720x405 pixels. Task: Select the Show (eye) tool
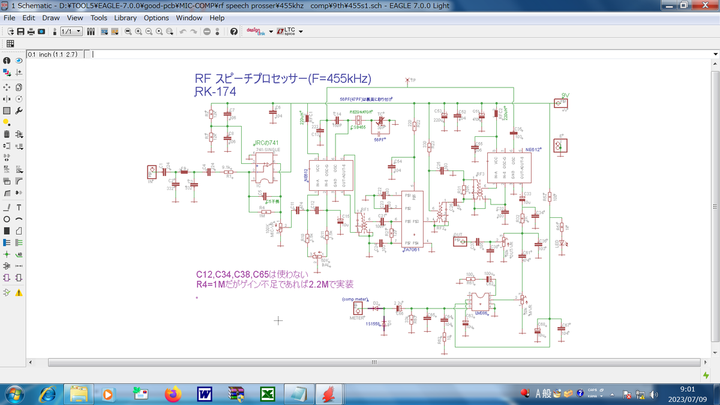point(19,61)
